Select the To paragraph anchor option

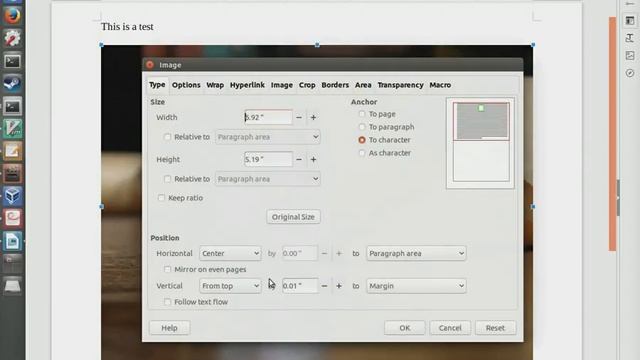[362, 127]
